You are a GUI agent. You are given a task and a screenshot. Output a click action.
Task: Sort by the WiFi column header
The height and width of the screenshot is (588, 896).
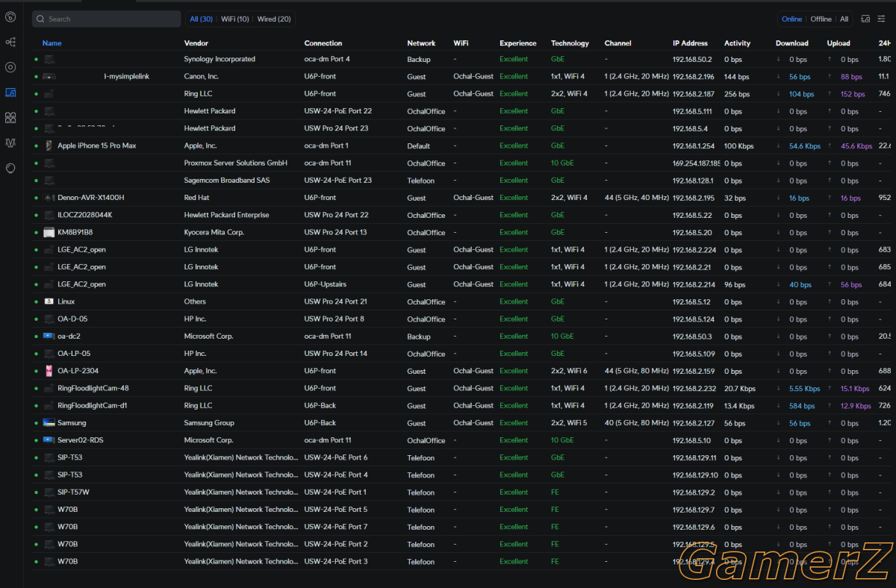tap(461, 43)
